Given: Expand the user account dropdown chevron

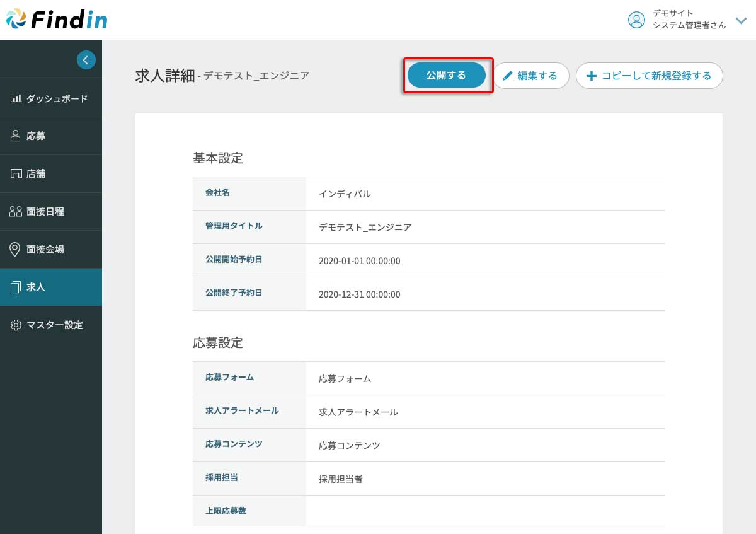Looking at the screenshot, I should 741,20.
